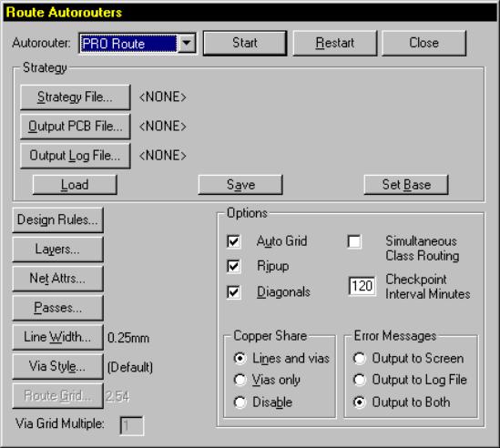Image resolution: width=500 pixels, height=448 pixels.
Task: Click the disabled Route Grid button
Action: (57, 396)
